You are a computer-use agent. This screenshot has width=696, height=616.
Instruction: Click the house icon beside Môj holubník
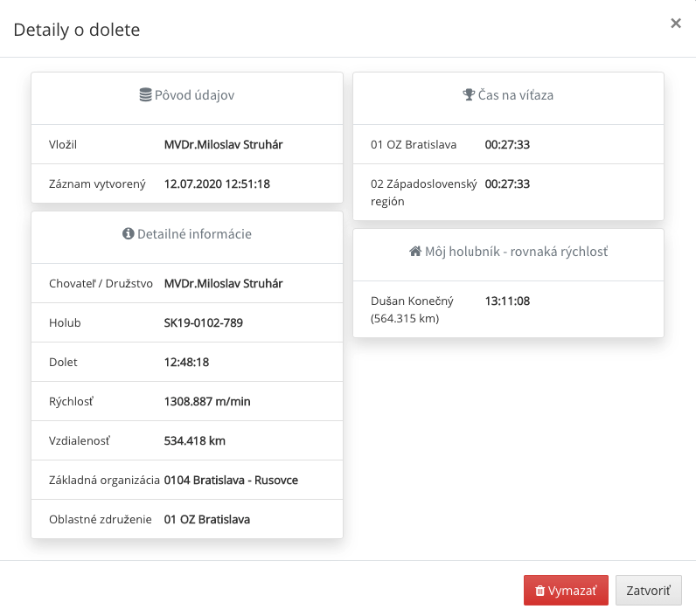pos(415,252)
